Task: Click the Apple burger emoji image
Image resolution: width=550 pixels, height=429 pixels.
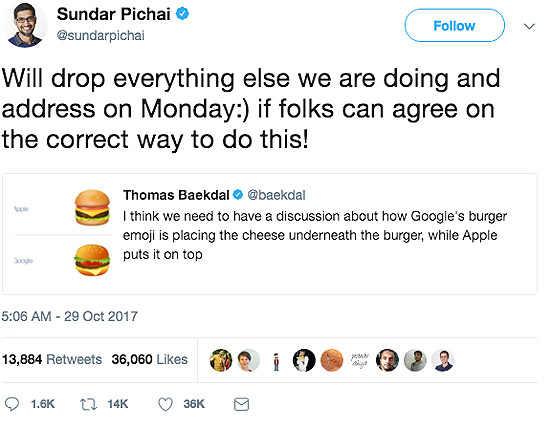Action: tap(92, 207)
